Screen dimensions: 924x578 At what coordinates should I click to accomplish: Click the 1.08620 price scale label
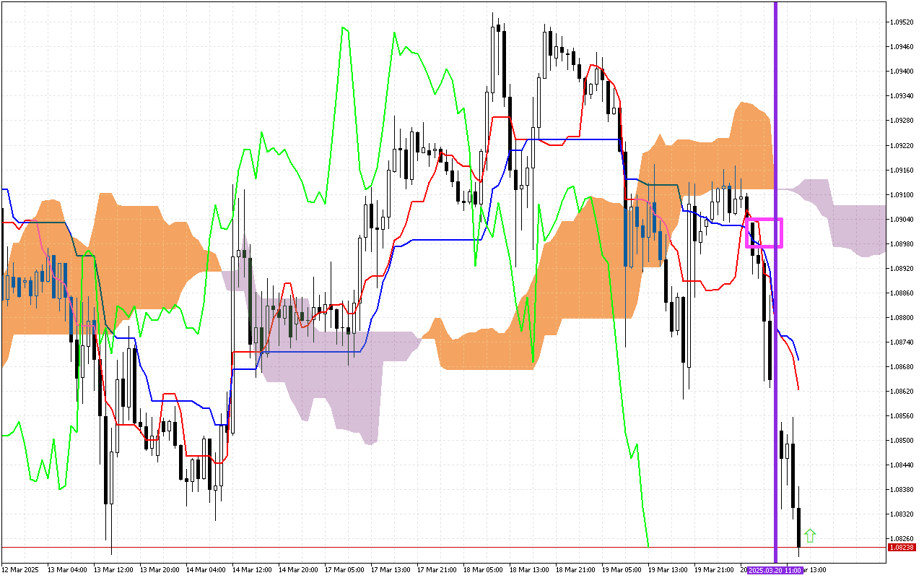(903, 391)
